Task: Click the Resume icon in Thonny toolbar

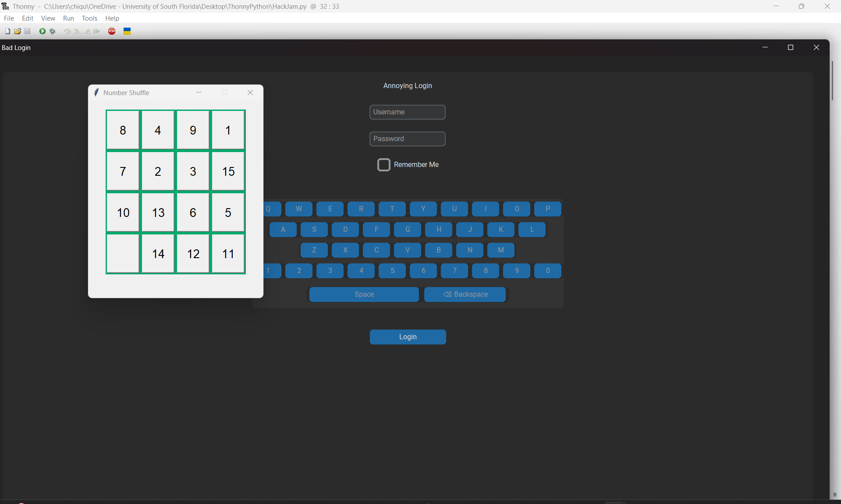Action: tap(96, 31)
